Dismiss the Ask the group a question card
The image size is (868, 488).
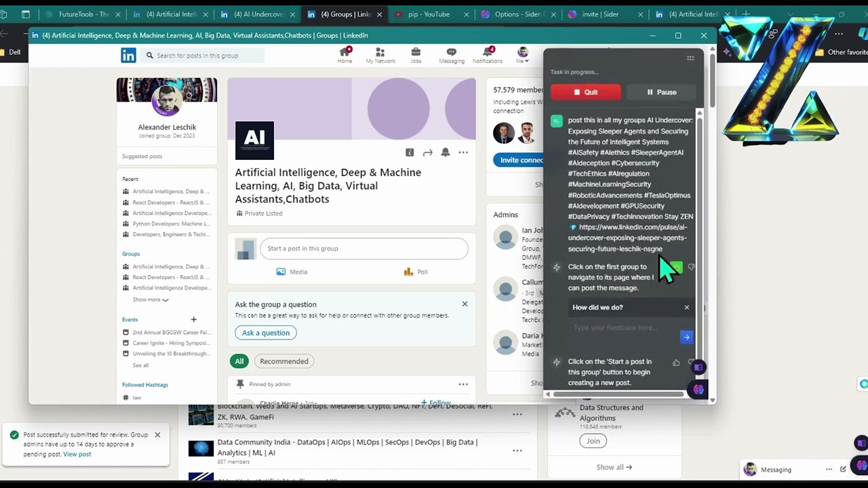coord(465,304)
